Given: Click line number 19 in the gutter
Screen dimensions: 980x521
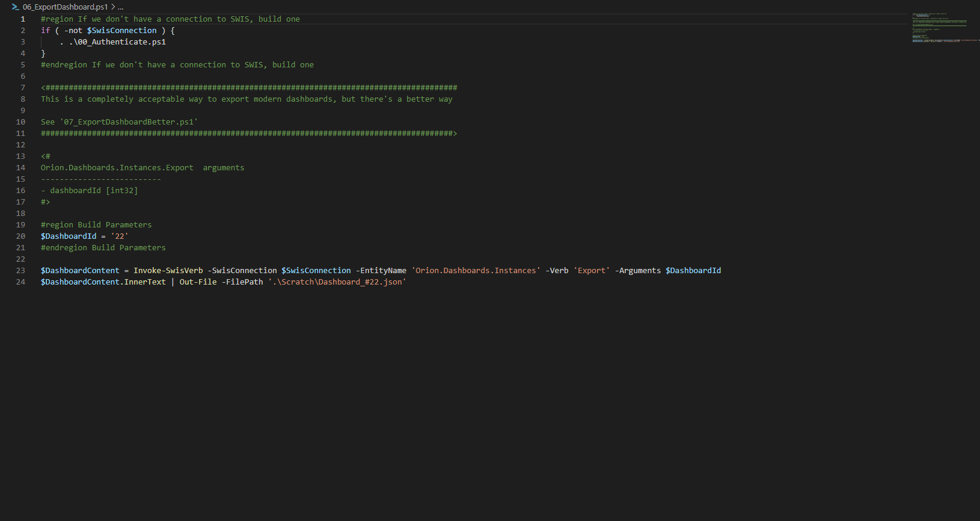Looking at the screenshot, I should point(20,225).
